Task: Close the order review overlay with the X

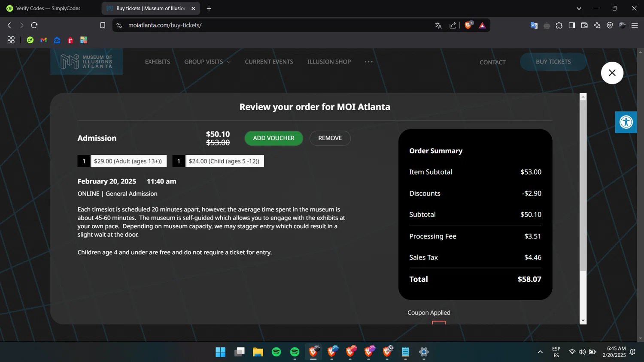Action: (612, 73)
